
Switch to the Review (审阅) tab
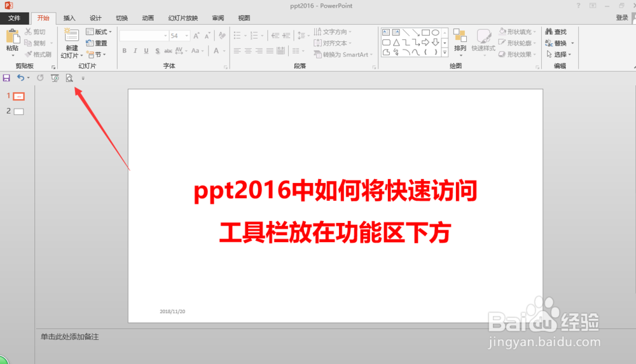[x=218, y=18]
